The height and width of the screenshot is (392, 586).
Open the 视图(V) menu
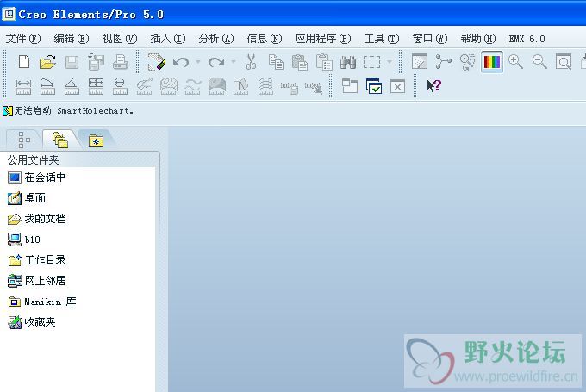click(120, 39)
